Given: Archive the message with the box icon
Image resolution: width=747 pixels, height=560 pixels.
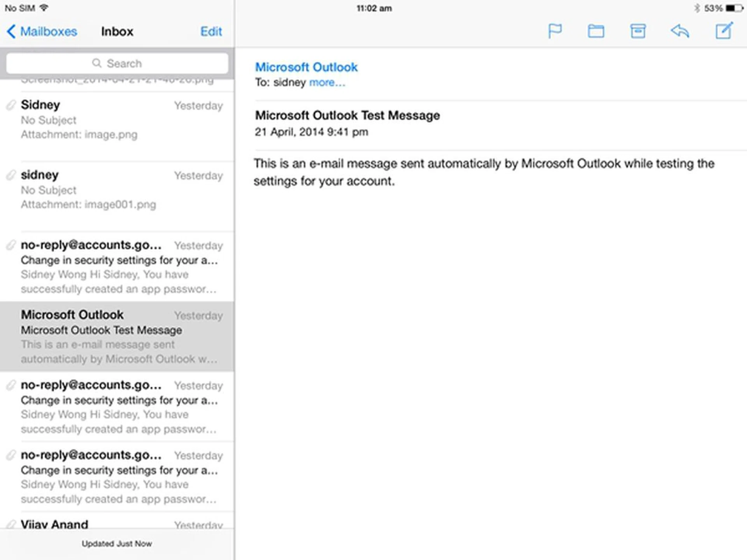Looking at the screenshot, I should 638,31.
